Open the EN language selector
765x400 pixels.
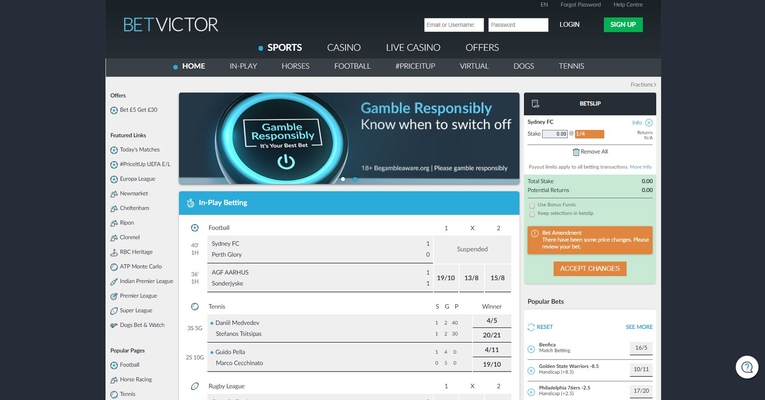tap(544, 4)
